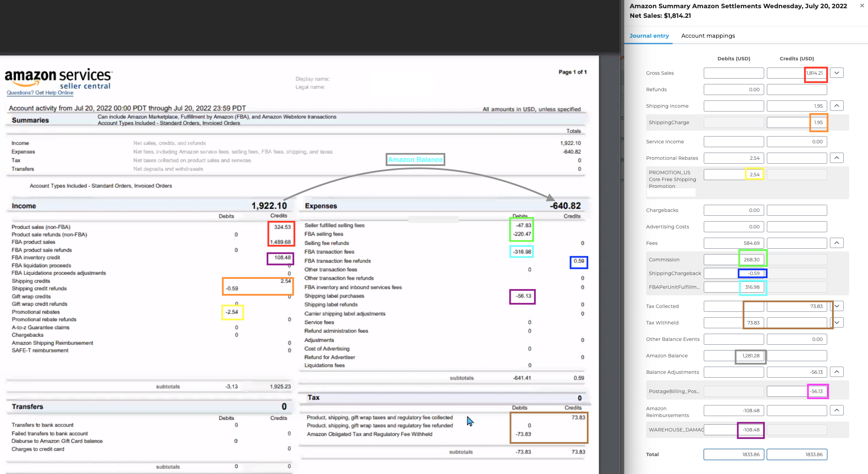Image resolution: width=868 pixels, height=474 pixels.
Task: Open the Account mappings tab
Action: click(708, 36)
